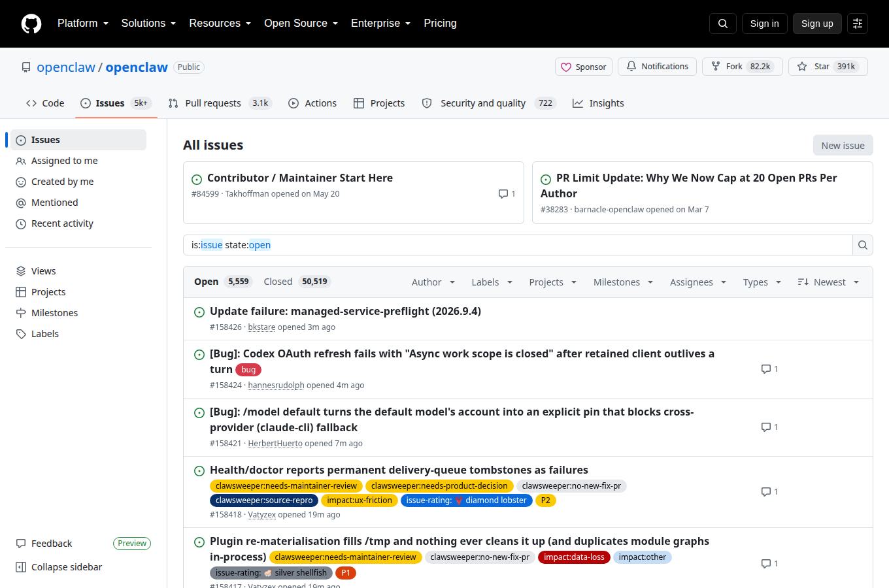Open Labels in the sidebar

[78, 334]
